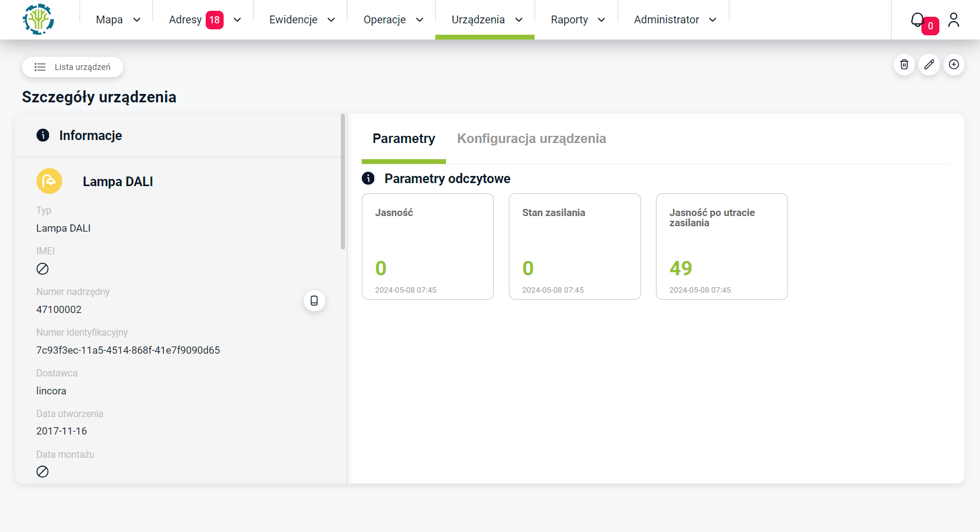Open the Operacje menu
Image resolution: width=980 pixels, height=532 pixels.
[x=393, y=20]
